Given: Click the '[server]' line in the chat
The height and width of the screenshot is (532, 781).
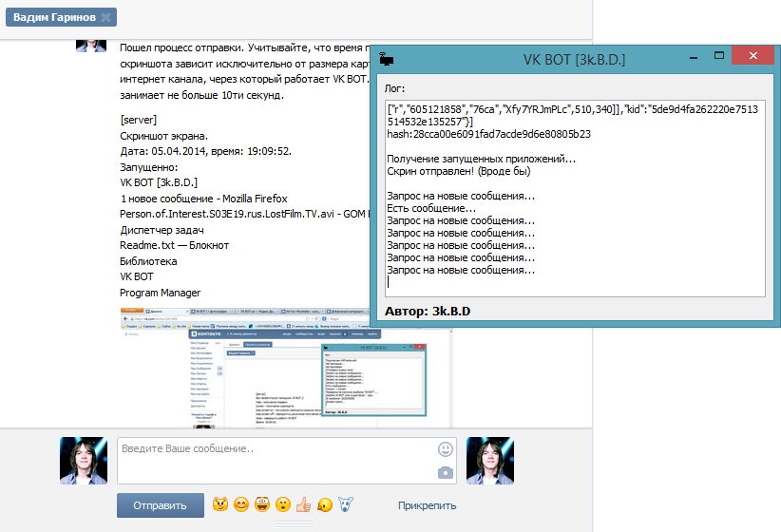Looking at the screenshot, I should [138, 120].
